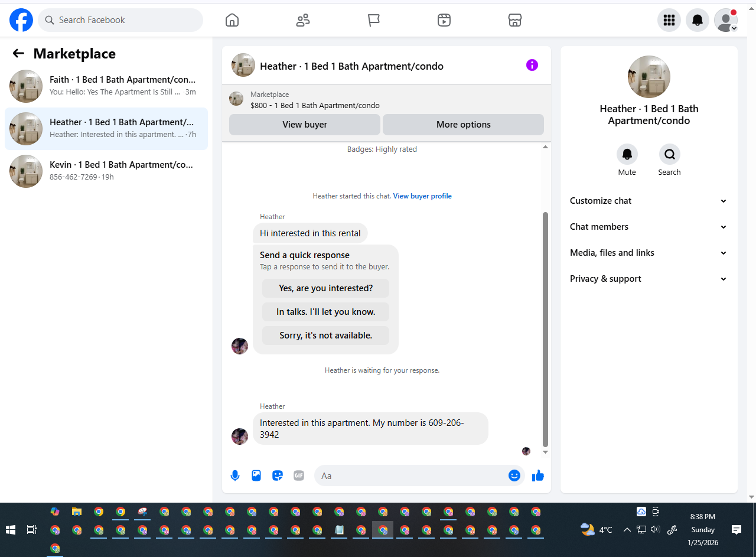Click the chat scrollbar up arrow
Image resolution: width=756 pixels, height=557 pixels.
545,146
